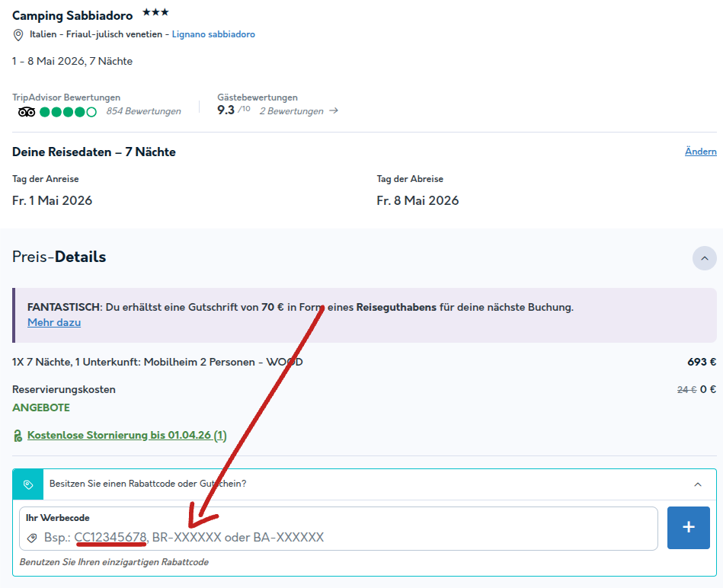This screenshot has height=588, width=723.
Task: Click the Camping Sabbiadoro title
Action: click(x=72, y=16)
